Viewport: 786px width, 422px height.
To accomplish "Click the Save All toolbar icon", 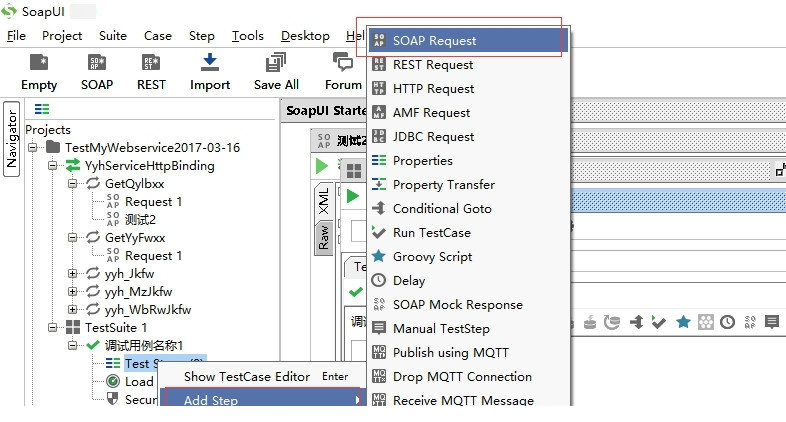I will click(276, 72).
